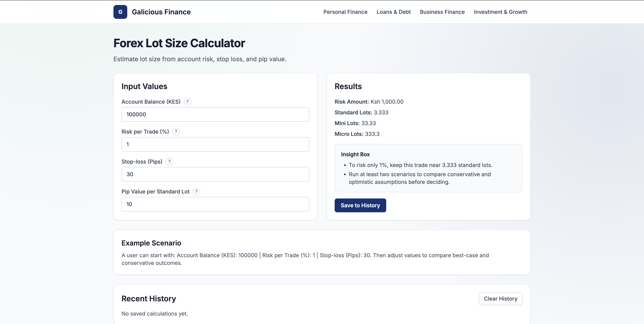Click the help icon next to Risk per Trade

176,132
